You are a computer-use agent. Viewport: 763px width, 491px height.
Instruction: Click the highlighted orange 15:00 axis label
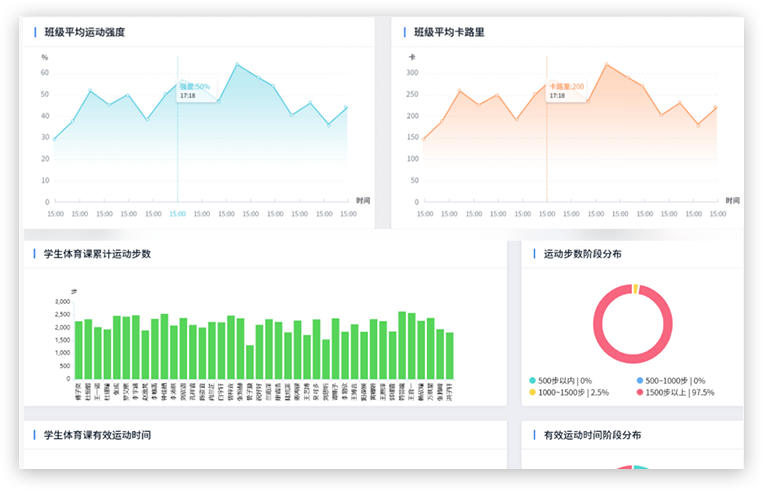547,213
